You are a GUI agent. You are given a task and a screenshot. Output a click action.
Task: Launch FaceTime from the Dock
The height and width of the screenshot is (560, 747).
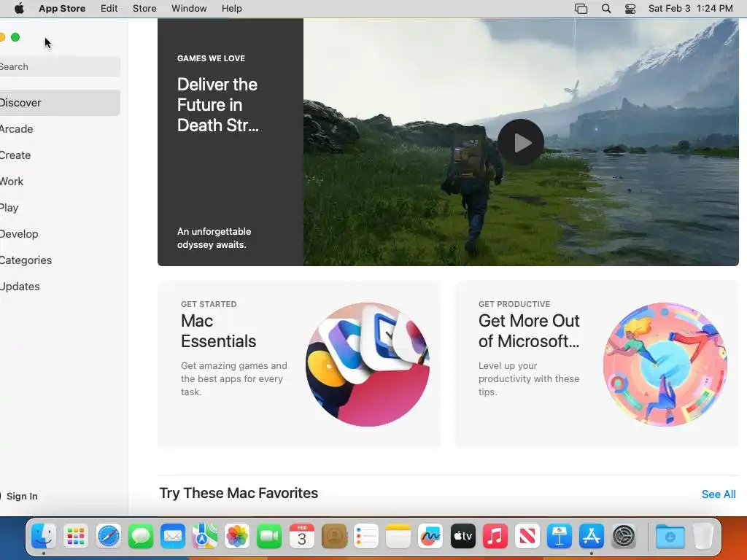(269, 537)
